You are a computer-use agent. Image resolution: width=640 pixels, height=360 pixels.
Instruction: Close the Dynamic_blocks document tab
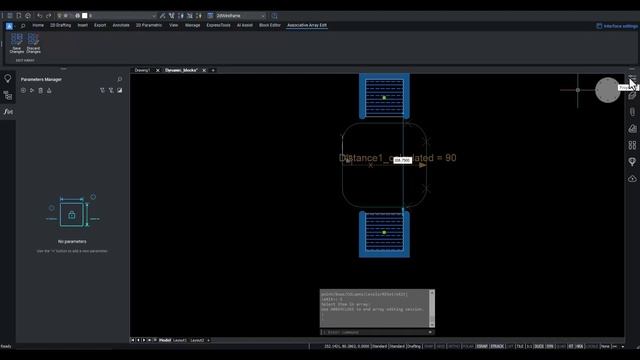coord(204,70)
